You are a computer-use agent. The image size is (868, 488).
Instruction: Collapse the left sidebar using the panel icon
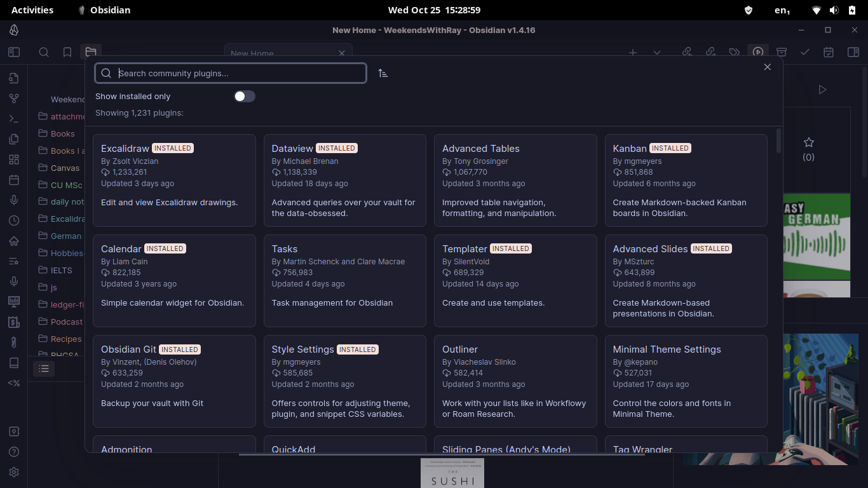[13, 52]
